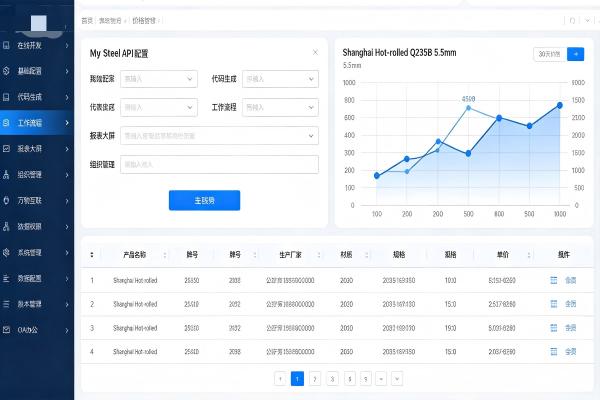Click the blue submit button in form

(x=204, y=201)
